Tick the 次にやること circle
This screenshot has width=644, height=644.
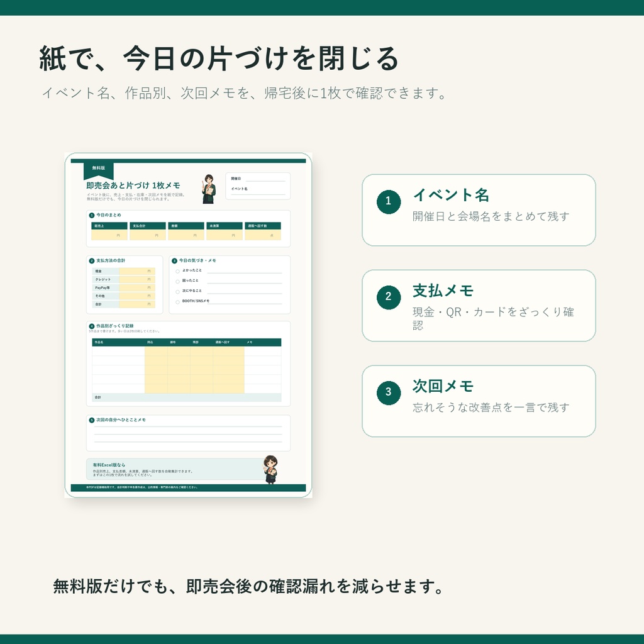(x=177, y=292)
